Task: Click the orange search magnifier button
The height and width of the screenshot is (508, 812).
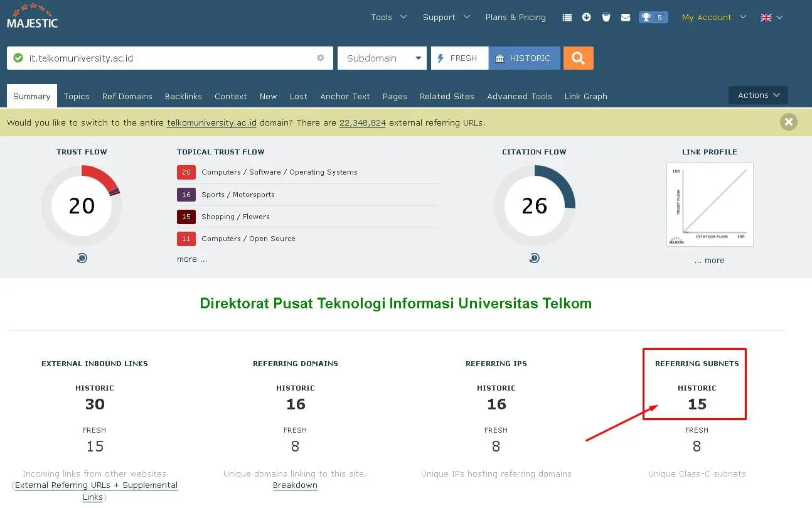Action: [x=578, y=58]
